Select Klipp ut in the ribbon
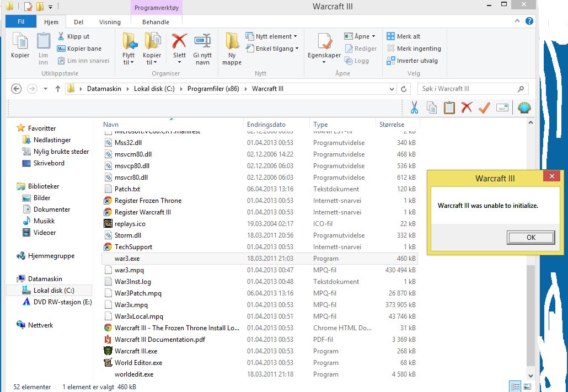 pyautogui.click(x=73, y=36)
